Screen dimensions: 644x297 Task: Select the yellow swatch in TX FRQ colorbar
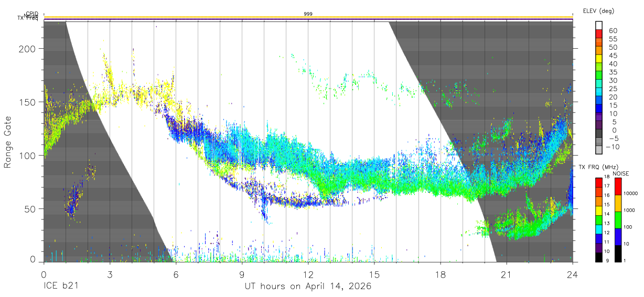click(x=599, y=211)
